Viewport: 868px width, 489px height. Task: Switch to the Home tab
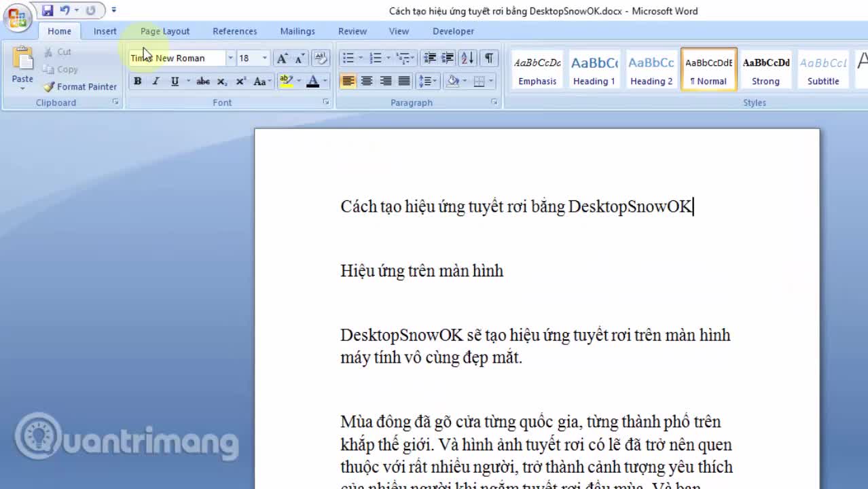coord(59,31)
